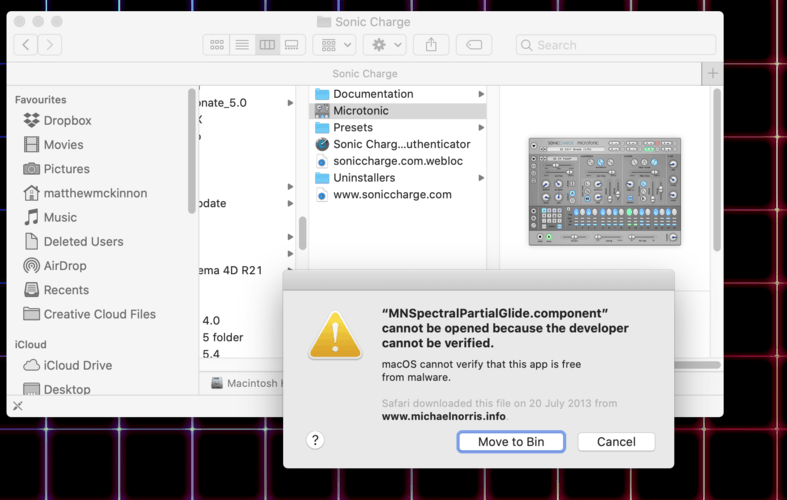Open Pictures in the sidebar

57,169
